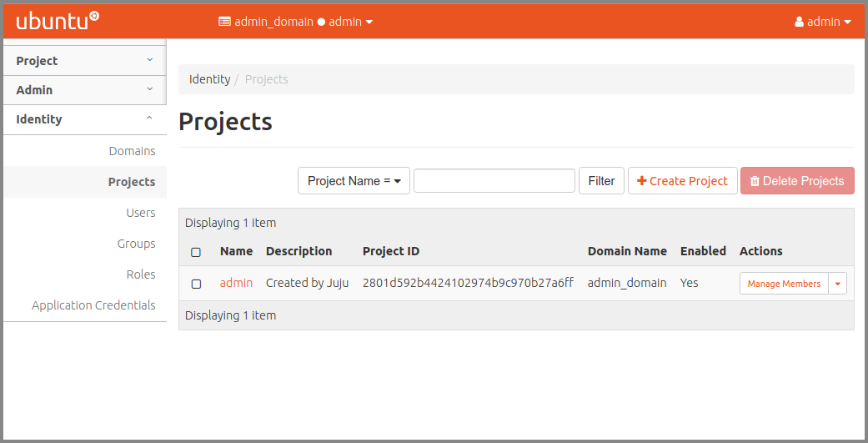Screen dimensions: 868x443
Task: Expand the Project sidebar section
Action: point(84,61)
